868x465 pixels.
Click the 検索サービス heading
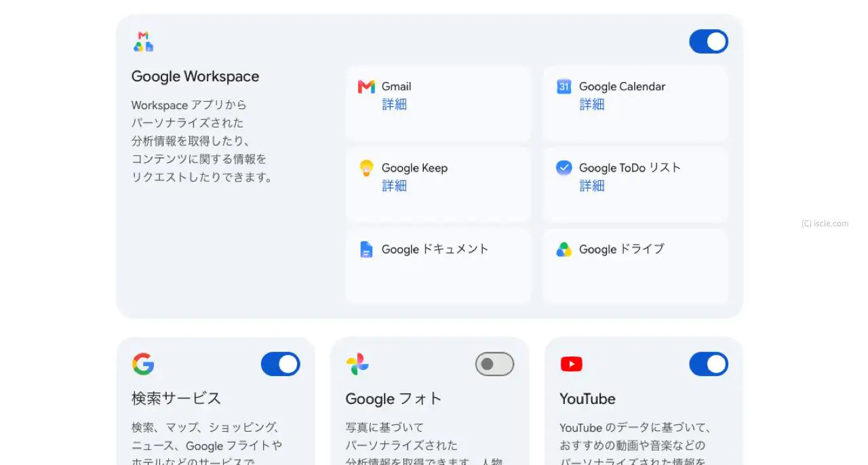tap(176, 399)
